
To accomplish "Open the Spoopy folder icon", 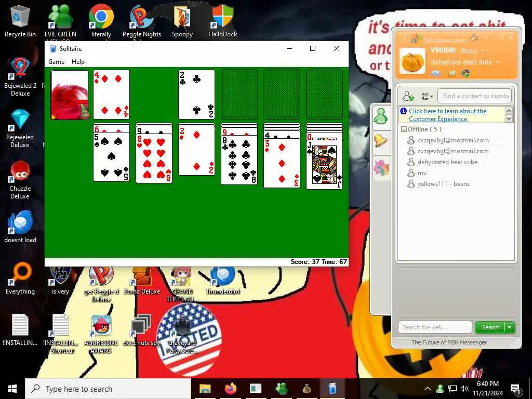I will click(x=182, y=20).
